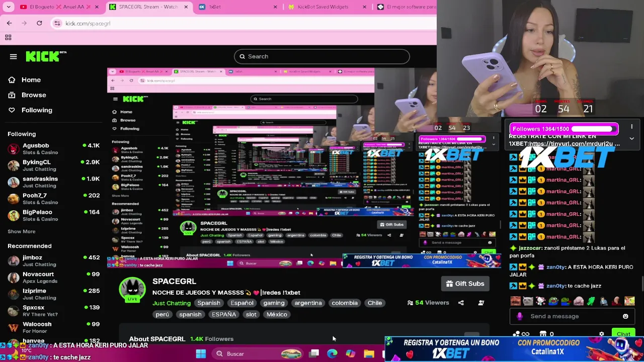This screenshot has width=644, height=362.
Task: Click the share stream icon
Action: [461, 303]
